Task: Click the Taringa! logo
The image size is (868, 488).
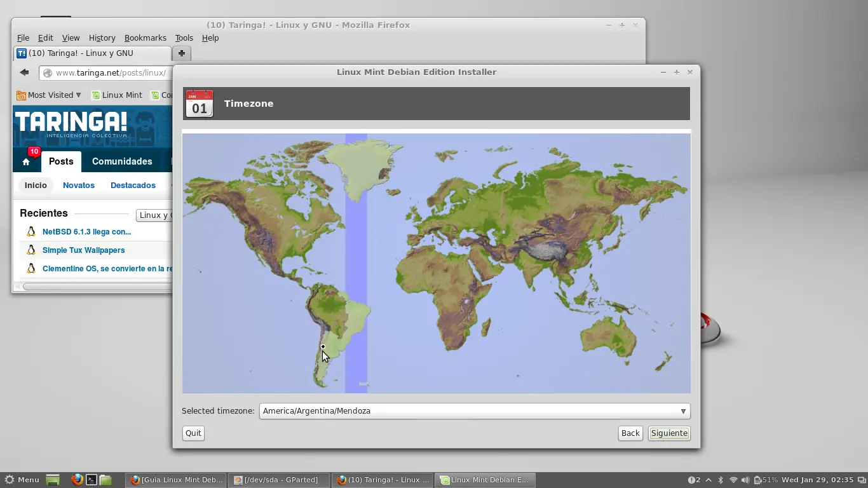Action: pyautogui.click(x=71, y=123)
